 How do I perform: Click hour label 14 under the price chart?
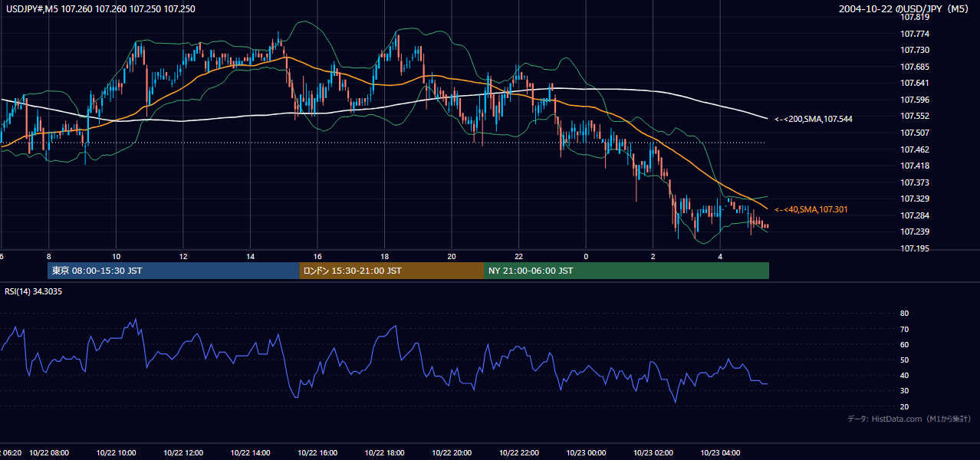pyautogui.click(x=251, y=256)
